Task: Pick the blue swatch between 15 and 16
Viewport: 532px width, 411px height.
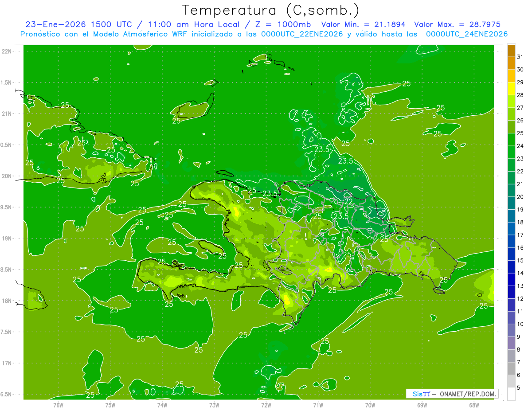Action: point(511,254)
